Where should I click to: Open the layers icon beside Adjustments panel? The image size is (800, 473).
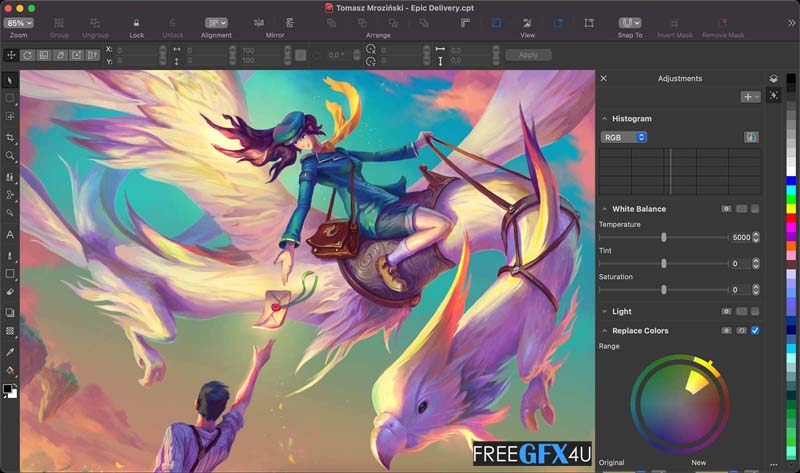pos(773,79)
